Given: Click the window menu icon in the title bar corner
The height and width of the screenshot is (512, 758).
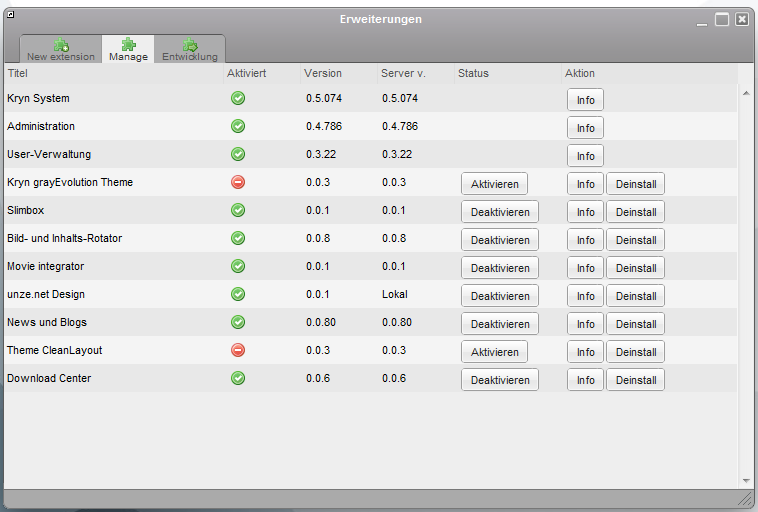Looking at the screenshot, I should coord(11,15).
